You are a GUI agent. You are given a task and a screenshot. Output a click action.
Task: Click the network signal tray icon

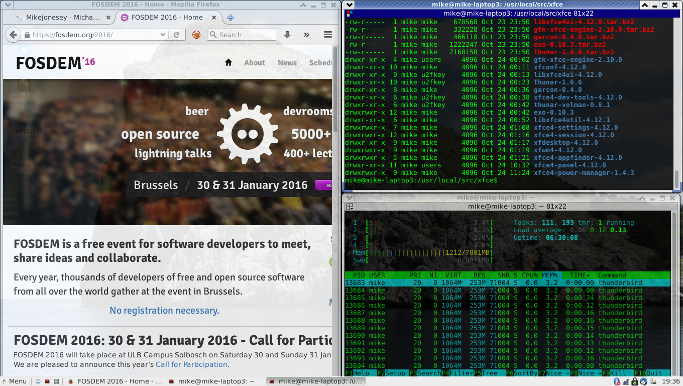pyautogui.click(x=626, y=382)
